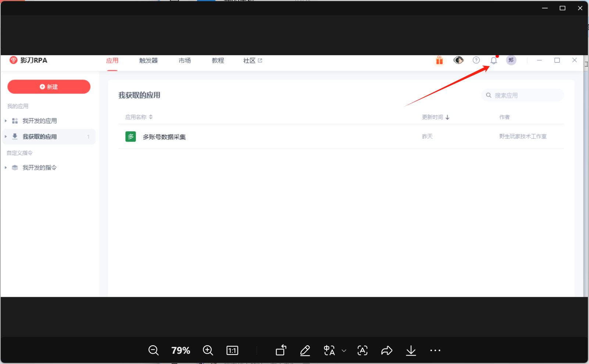The image size is (589, 364).
Task: Click the help question mark icon
Action: (476, 60)
